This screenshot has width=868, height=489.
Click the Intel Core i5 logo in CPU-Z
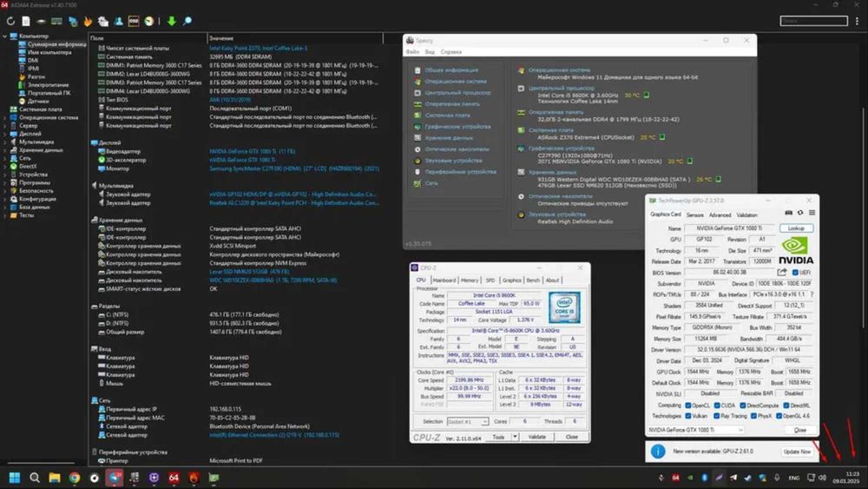click(x=564, y=307)
